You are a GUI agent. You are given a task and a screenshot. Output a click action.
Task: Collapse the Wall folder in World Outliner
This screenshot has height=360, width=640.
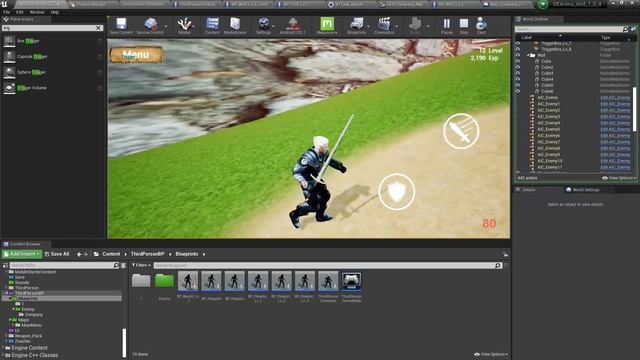527,55
